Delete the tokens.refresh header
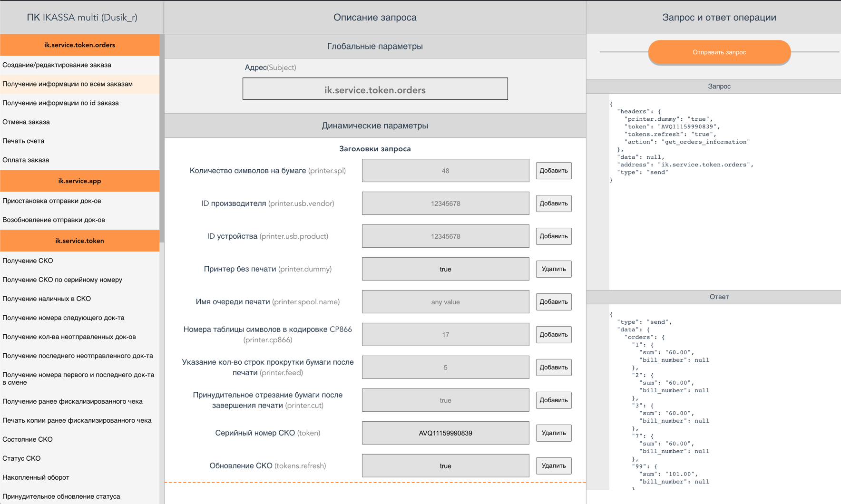841x504 pixels. coord(553,466)
